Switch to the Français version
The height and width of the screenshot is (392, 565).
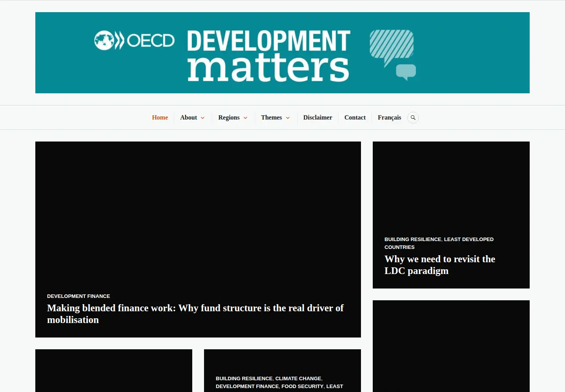(390, 118)
